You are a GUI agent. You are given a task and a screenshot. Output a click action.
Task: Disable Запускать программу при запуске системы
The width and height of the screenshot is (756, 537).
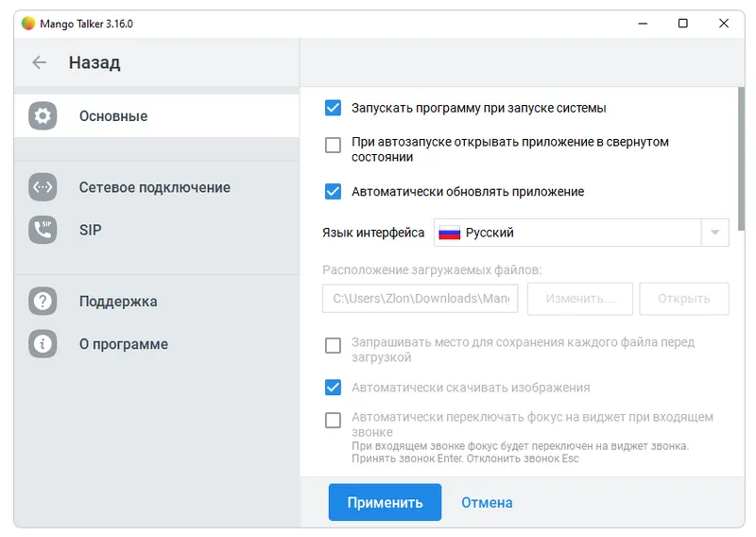pos(333,108)
